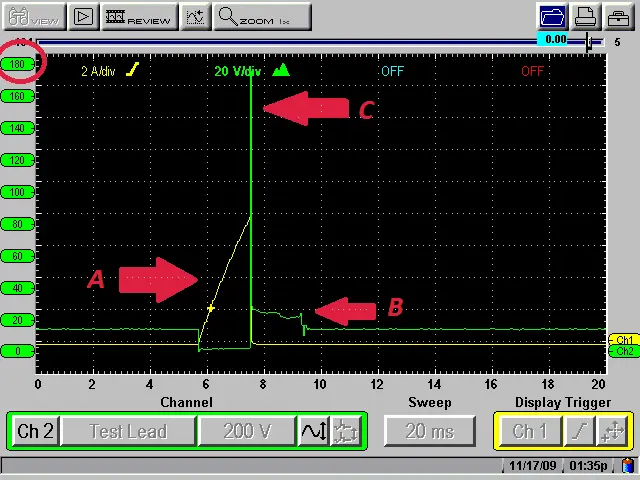
Task: Click the printer icon
Action: coord(585,16)
